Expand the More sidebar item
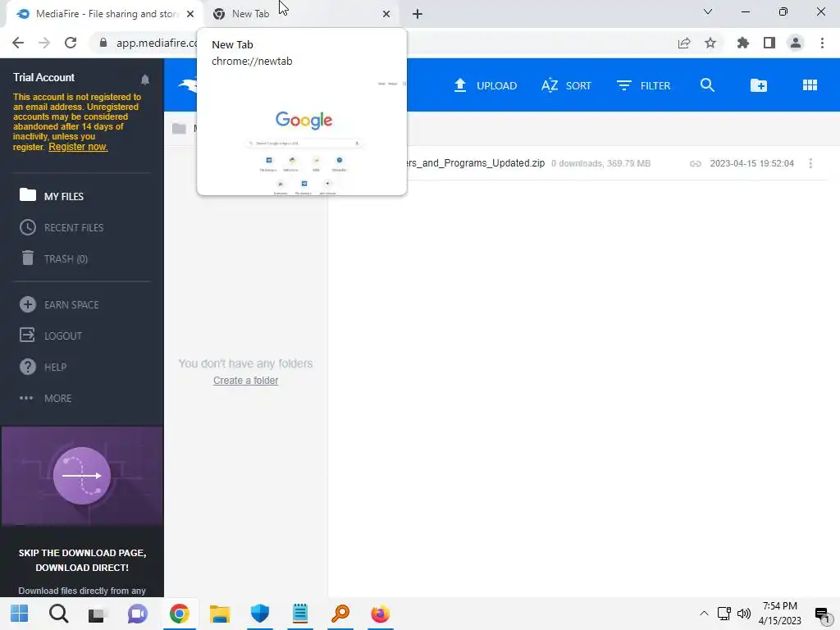This screenshot has width=840, height=630. click(x=46, y=398)
